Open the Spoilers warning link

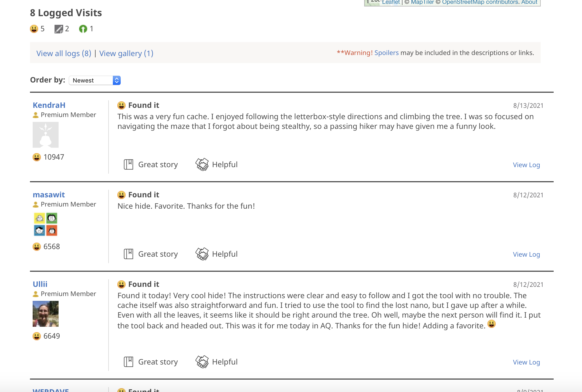pyautogui.click(x=386, y=53)
